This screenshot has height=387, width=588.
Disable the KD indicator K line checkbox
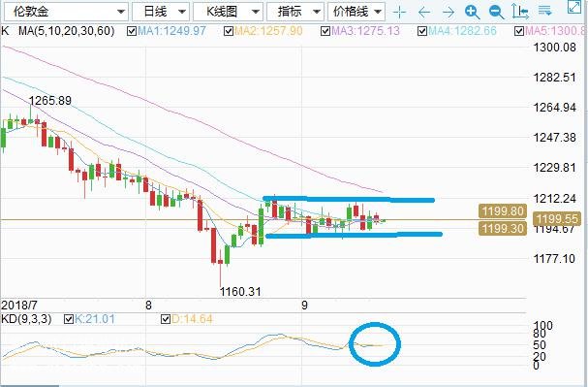point(69,319)
